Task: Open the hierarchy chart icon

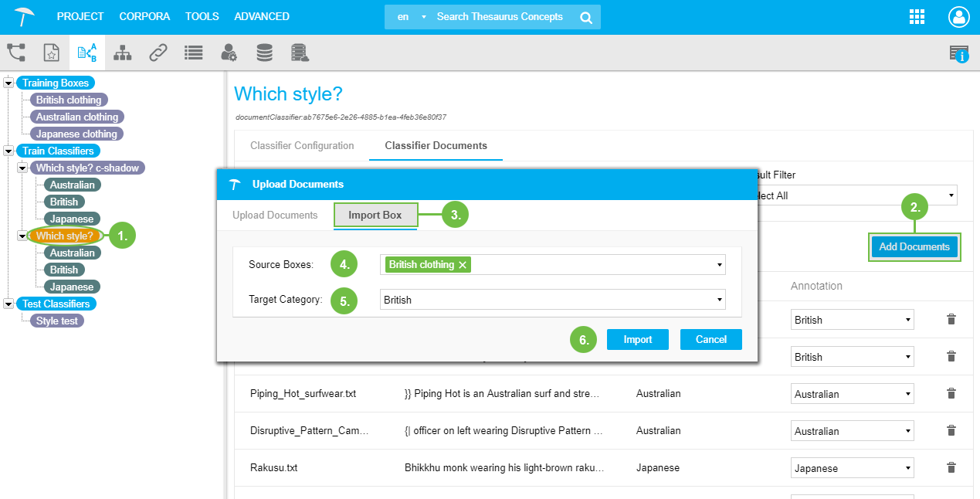Action: (x=122, y=53)
